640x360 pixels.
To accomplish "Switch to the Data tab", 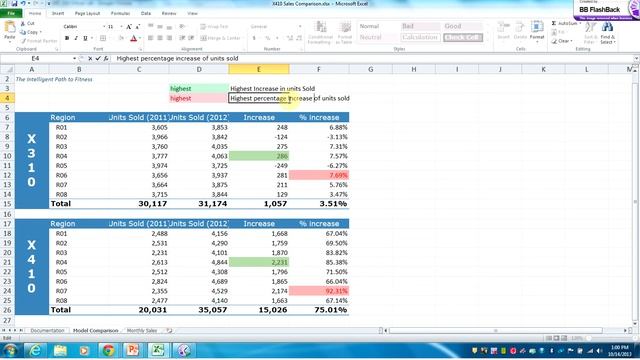I will pos(146,13).
